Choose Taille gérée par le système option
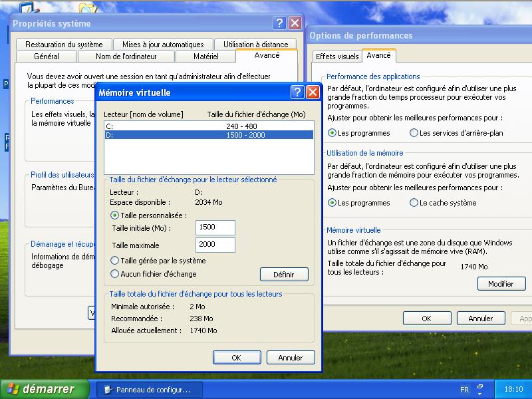Image resolution: width=532 pixels, height=399 pixels. [115, 261]
